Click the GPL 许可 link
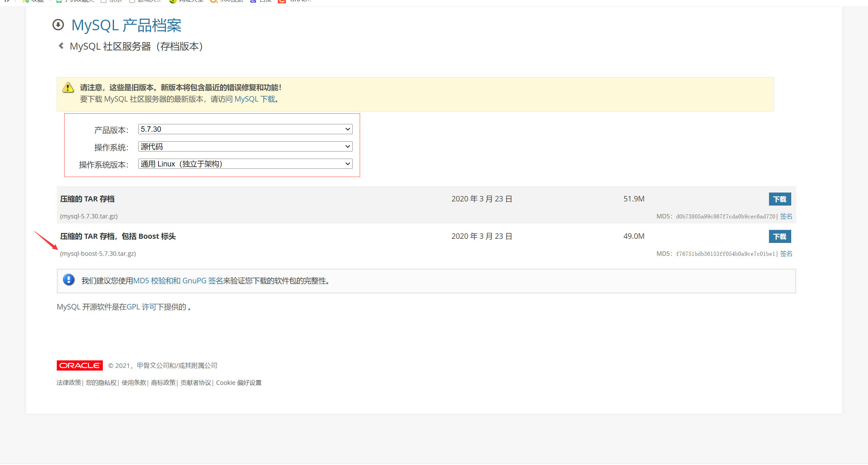The height and width of the screenshot is (465, 868). point(141,307)
